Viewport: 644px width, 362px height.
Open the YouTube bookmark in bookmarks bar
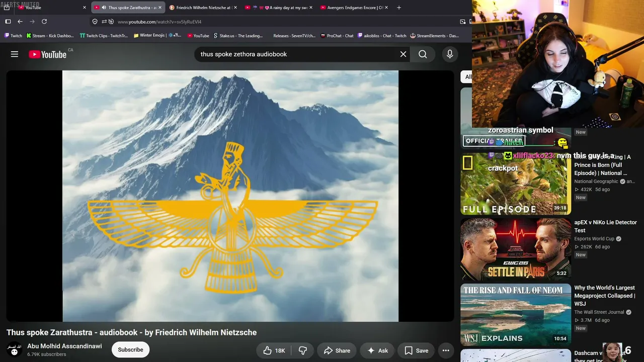[198, 36]
